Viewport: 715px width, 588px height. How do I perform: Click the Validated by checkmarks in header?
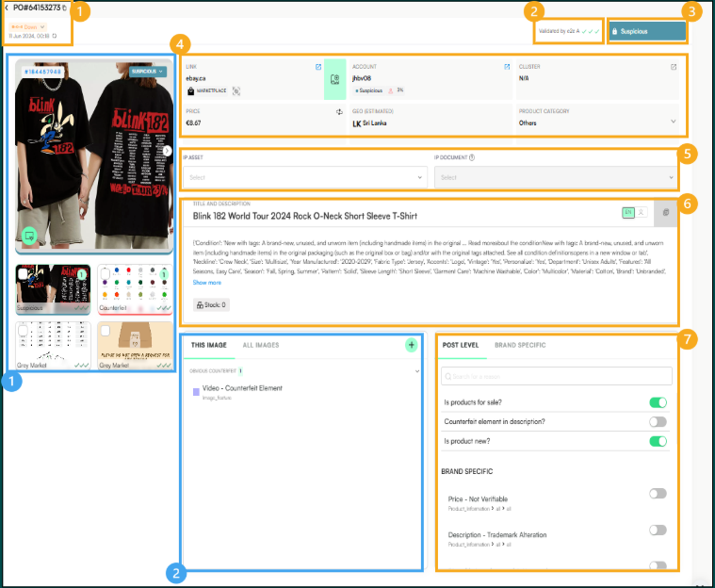[591, 31]
